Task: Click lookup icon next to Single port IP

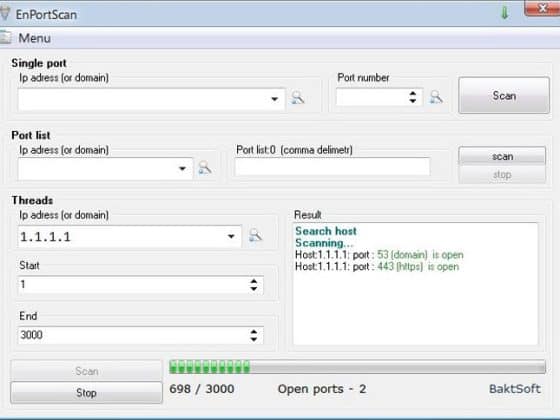Action: (297, 98)
